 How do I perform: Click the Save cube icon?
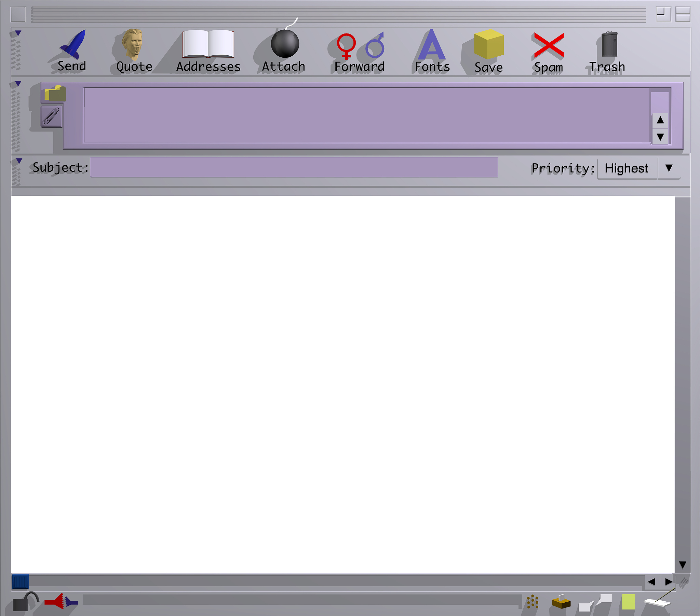click(x=489, y=44)
